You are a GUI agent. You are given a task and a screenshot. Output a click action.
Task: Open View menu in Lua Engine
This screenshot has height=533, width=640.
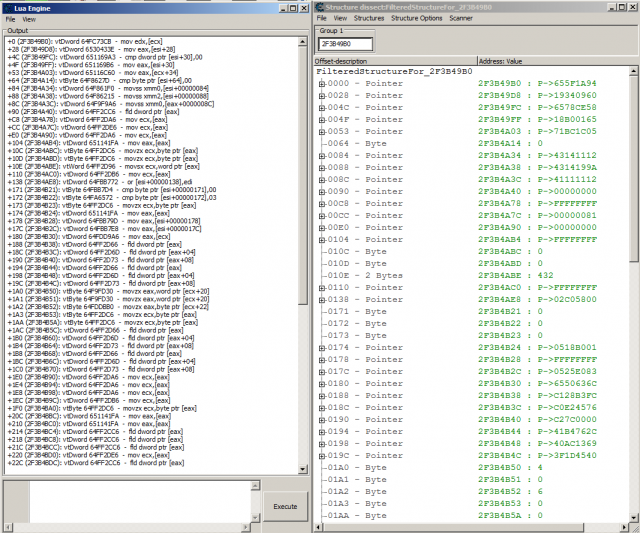point(31,19)
